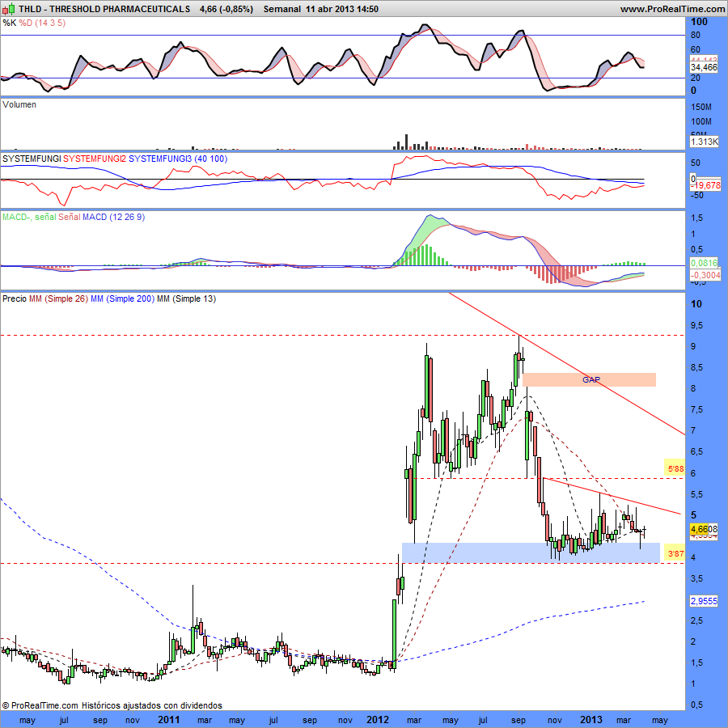Image resolution: width=728 pixels, height=728 pixels.
Task: Select the MM (Simple 200) moving average label
Action: pos(123,298)
